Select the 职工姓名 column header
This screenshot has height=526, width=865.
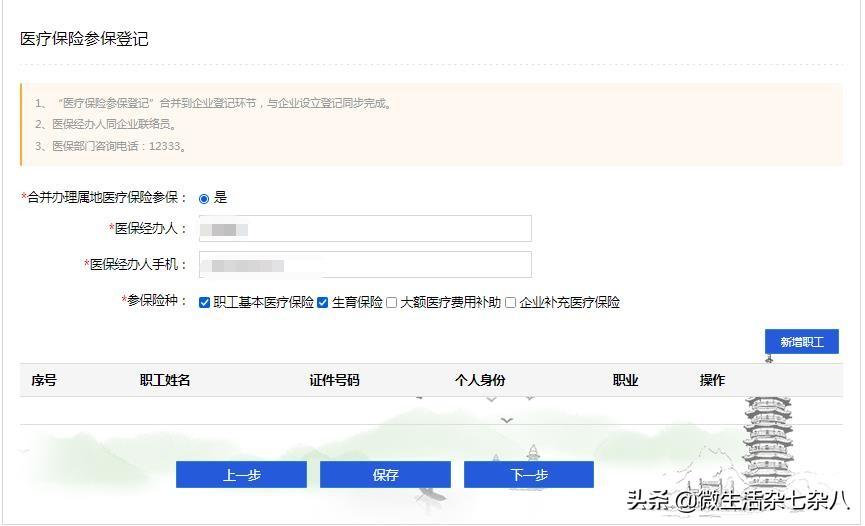pos(165,380)
